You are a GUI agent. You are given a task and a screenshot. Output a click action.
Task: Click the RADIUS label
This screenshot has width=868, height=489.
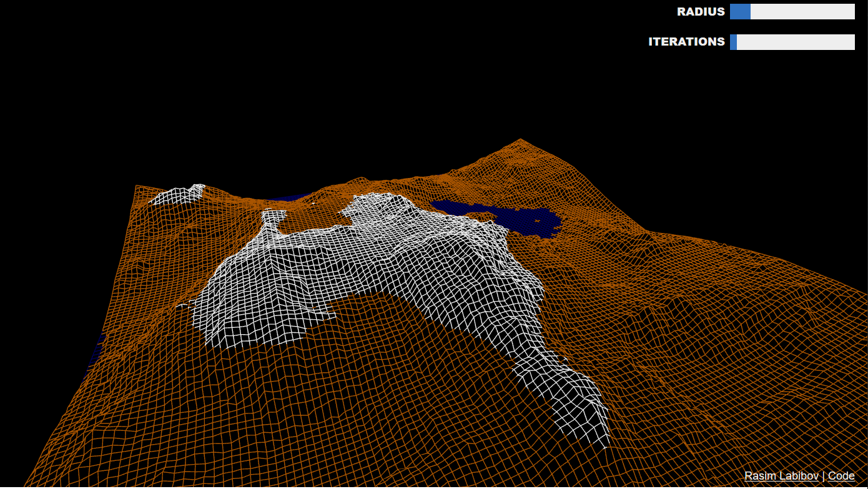point(701,12)
